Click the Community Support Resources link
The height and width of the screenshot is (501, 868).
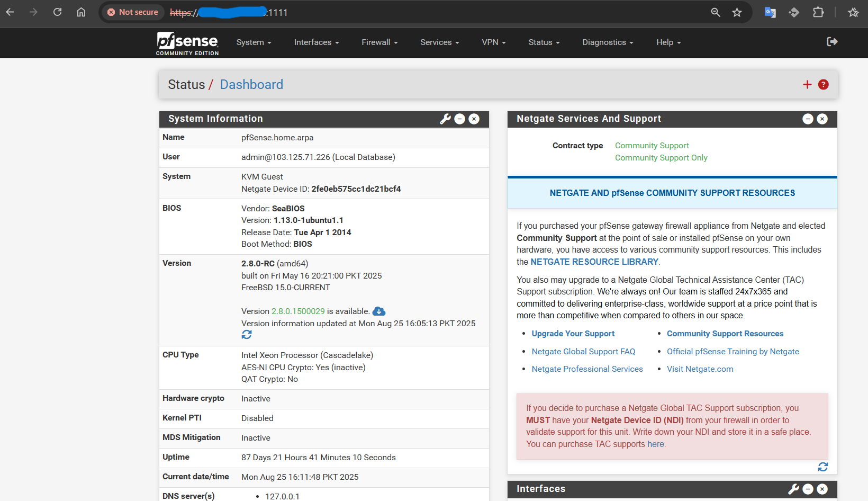pyautogui.click(x=725, y=333)
